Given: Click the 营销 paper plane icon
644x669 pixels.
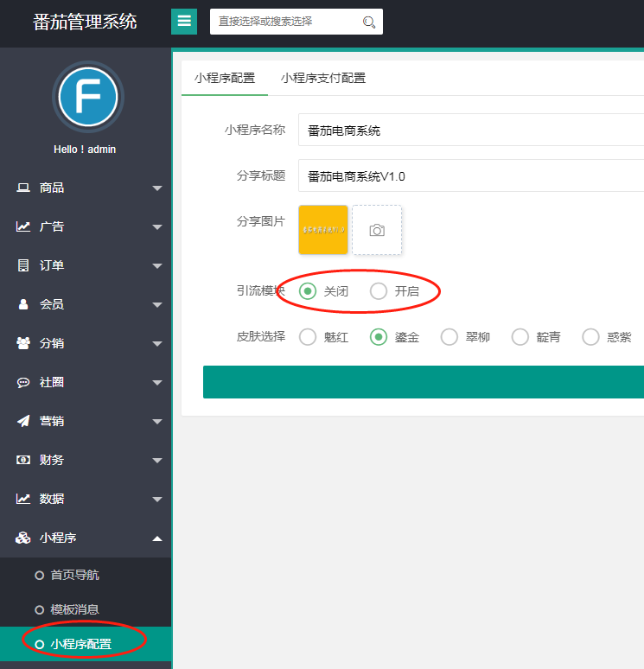Looking at the screenshot, I should 23,421.
